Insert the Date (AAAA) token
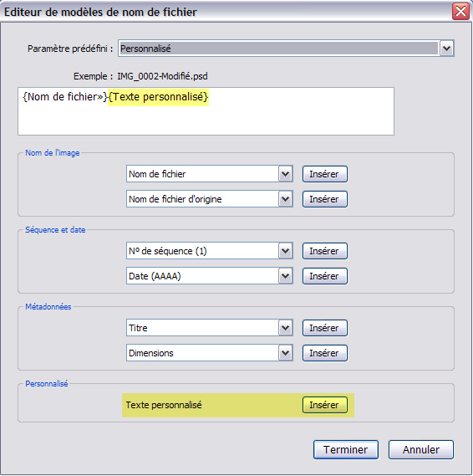The height and width of the screenshot is (476, 473). click(325, 276)
